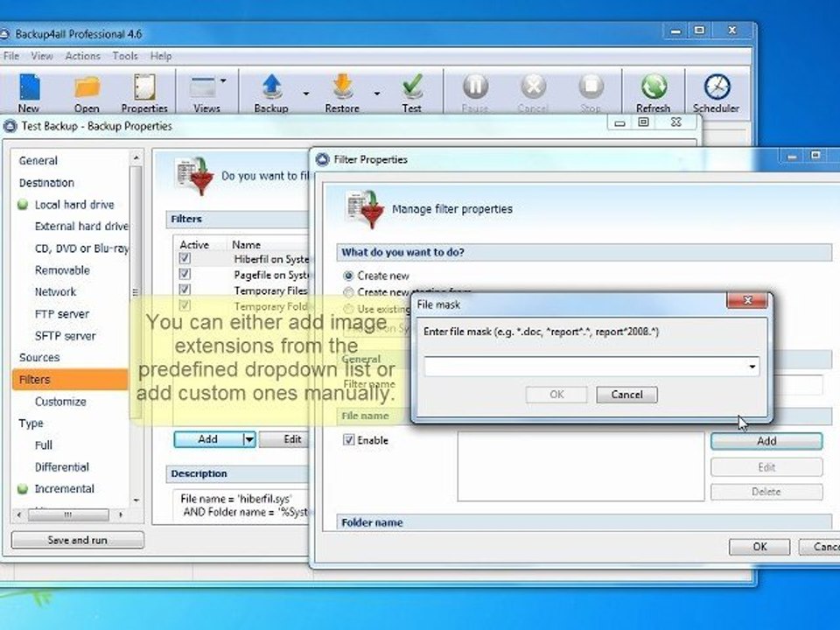Select Destination in the properties tree

click(46, 183)
